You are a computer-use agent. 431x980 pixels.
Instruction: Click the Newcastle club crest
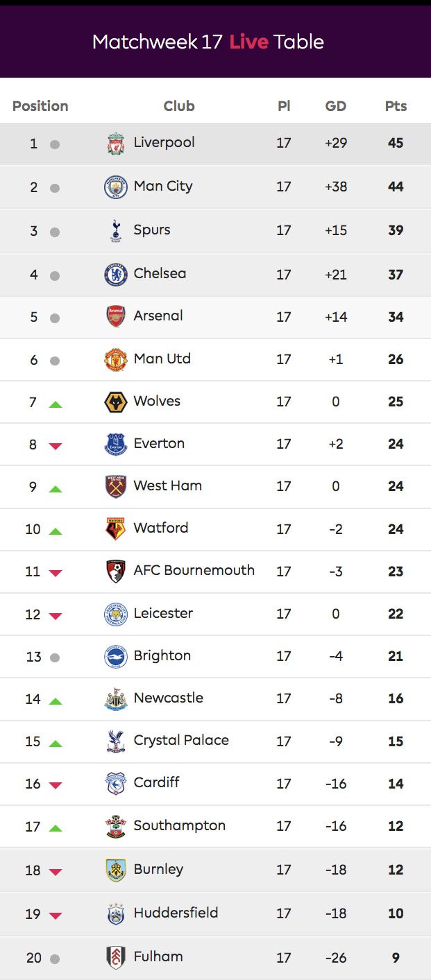116,699
